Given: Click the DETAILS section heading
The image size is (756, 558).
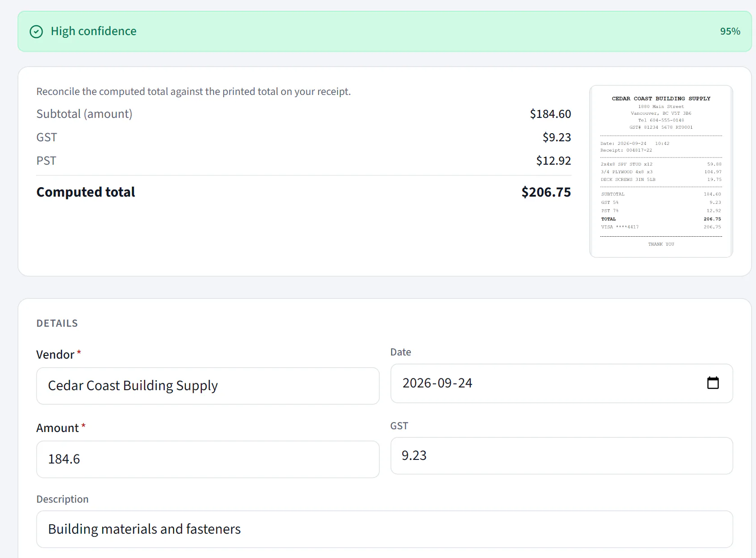Looking at the screenshot, I should (x=57, y=323).
